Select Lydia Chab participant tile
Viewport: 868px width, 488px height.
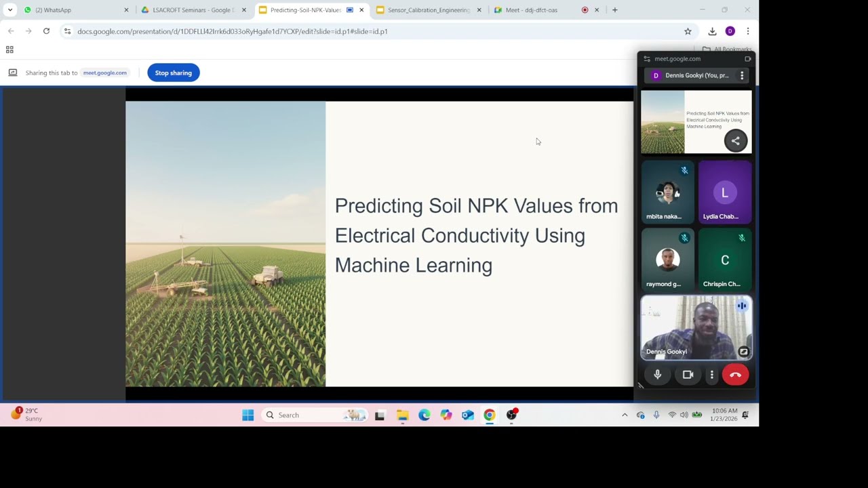725,192
